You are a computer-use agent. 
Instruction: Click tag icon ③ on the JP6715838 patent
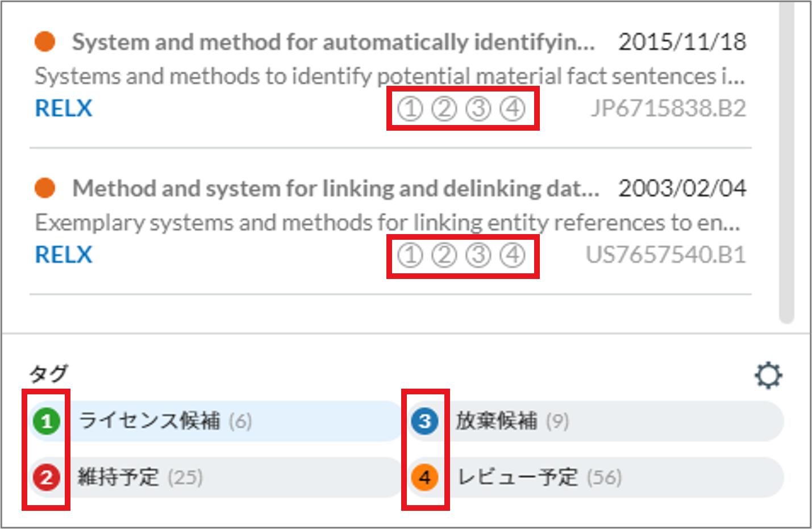click(x=479, y=108)
